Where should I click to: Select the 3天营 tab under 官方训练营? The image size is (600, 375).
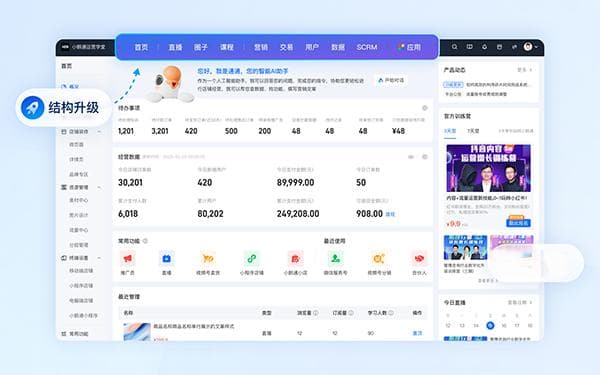[x=450, y=131]
